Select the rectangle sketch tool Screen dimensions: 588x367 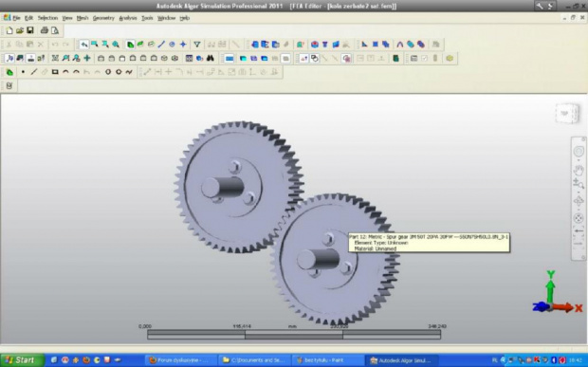[x=55, y=72]
